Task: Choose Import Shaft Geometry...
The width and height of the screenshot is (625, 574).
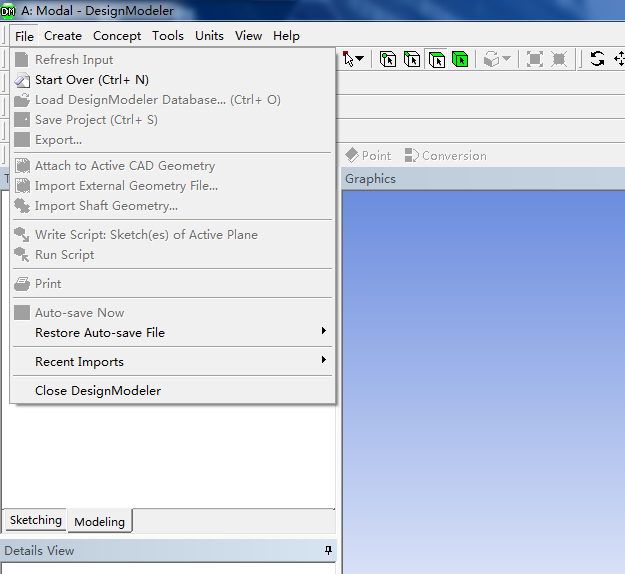Action: (x=172, y=206)
